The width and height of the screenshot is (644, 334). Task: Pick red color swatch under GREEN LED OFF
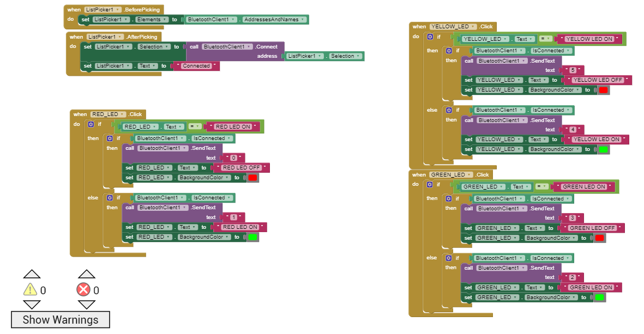600,238
